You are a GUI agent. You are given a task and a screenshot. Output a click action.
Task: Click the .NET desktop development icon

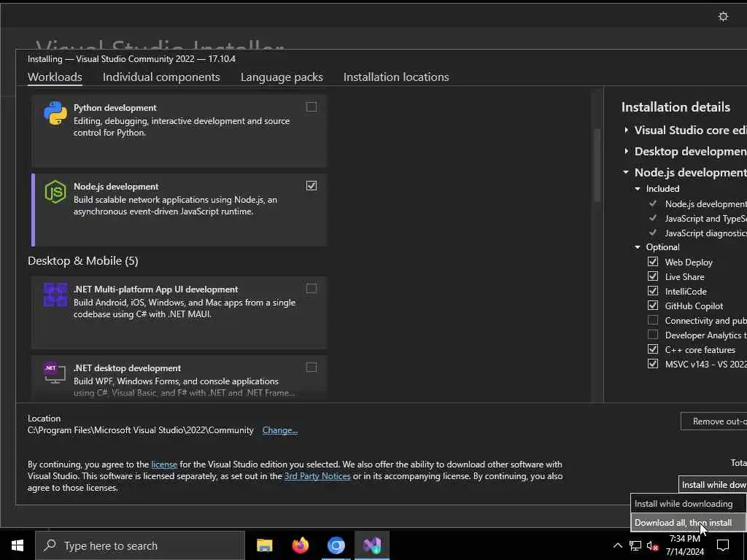(54, 373)
